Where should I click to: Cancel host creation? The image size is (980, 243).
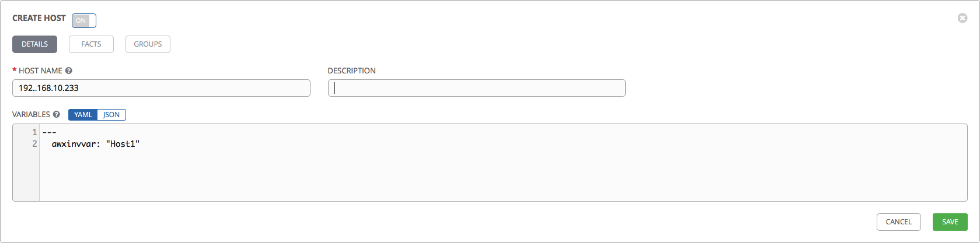coord(898,222)
